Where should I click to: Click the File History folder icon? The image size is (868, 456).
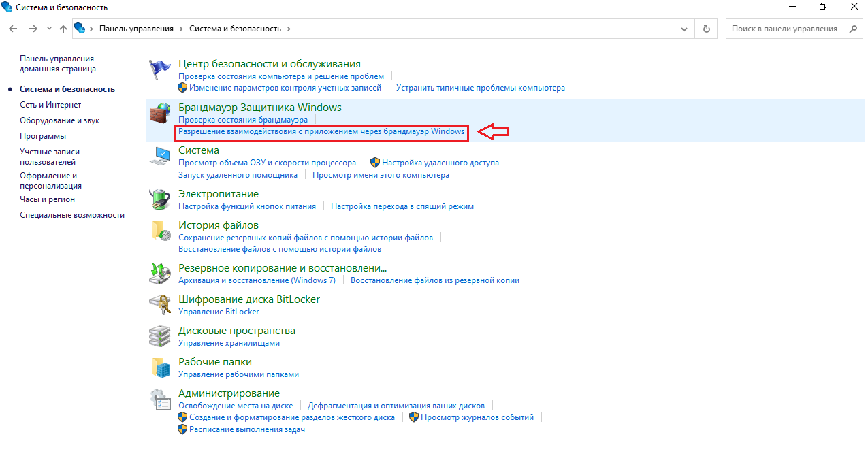click(x=160, y=231)
